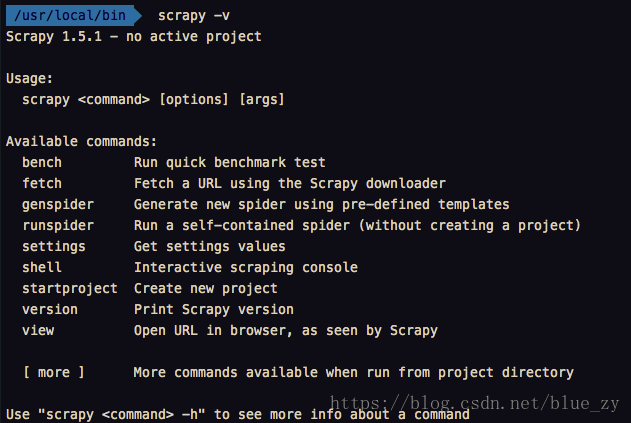The image size is (631, 423).
Task: Click the 'Create new project' description
Action: [206, 289]
